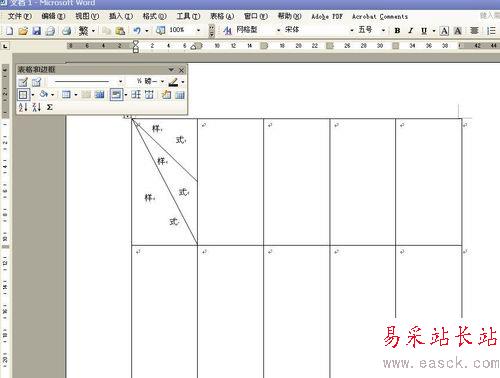Click the Merge Cells icon
This screenshot has height=378, width=500.
coord(86,95)
